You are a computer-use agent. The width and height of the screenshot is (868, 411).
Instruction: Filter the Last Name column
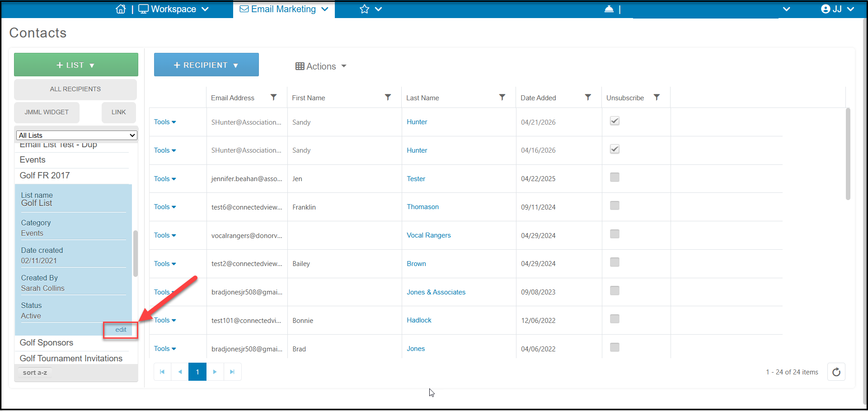click(502, 98)
